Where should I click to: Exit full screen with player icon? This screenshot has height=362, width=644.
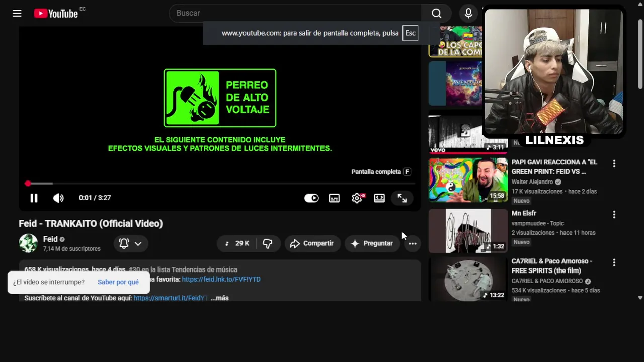(402, 198)
